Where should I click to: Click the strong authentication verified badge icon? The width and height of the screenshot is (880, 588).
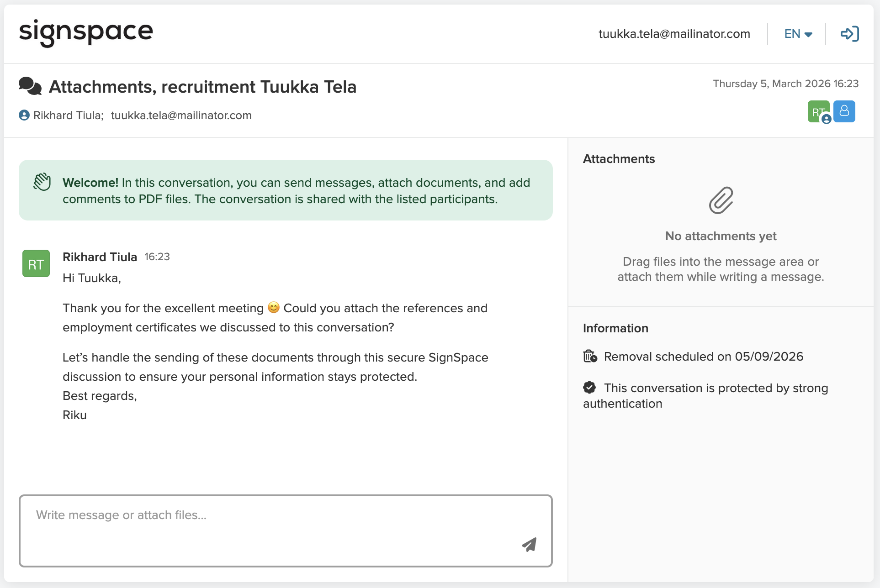click(589, 388)
